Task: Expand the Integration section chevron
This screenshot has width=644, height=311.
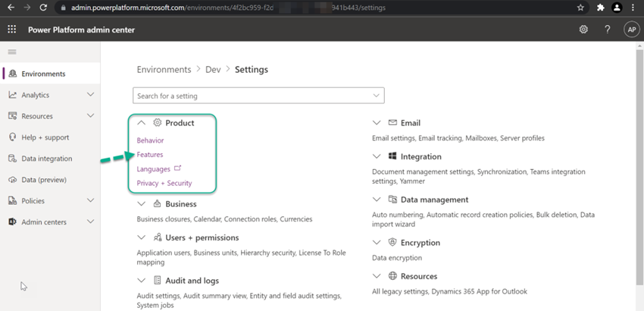Action: pos(377,156)
